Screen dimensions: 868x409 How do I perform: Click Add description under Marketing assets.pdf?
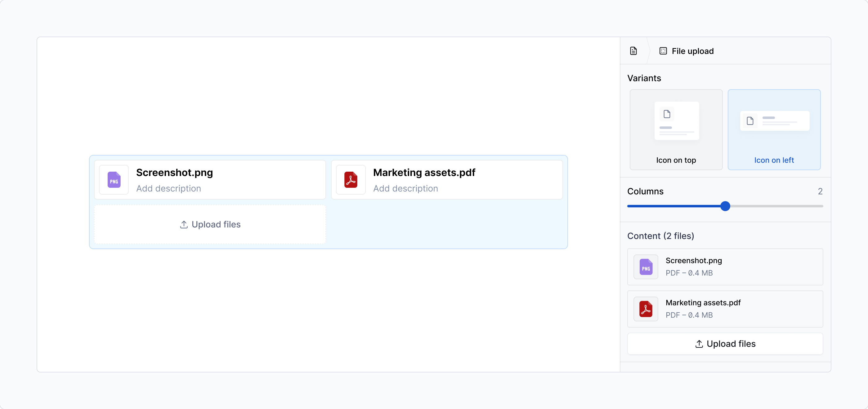click(x=405, y=188)
